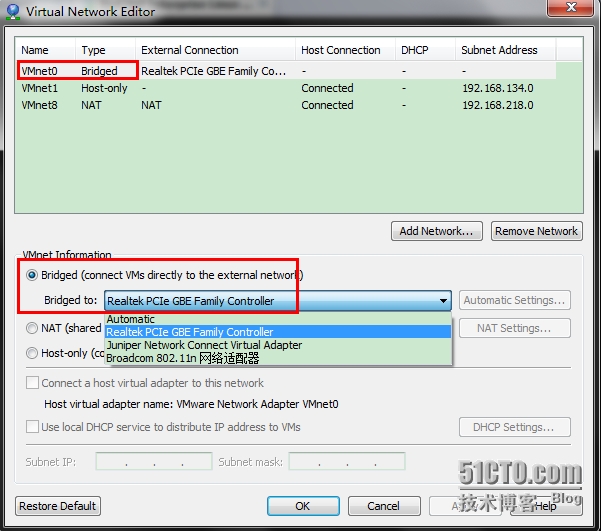Click the Add Network button

click(437, 231)
